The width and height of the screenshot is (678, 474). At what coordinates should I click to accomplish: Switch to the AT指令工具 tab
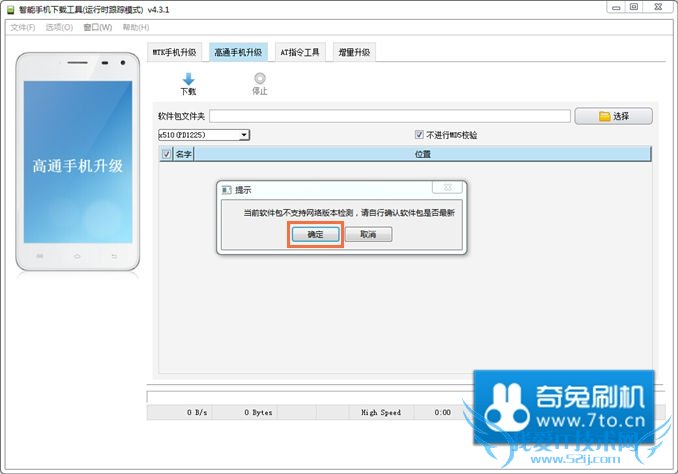click(300, 52)
